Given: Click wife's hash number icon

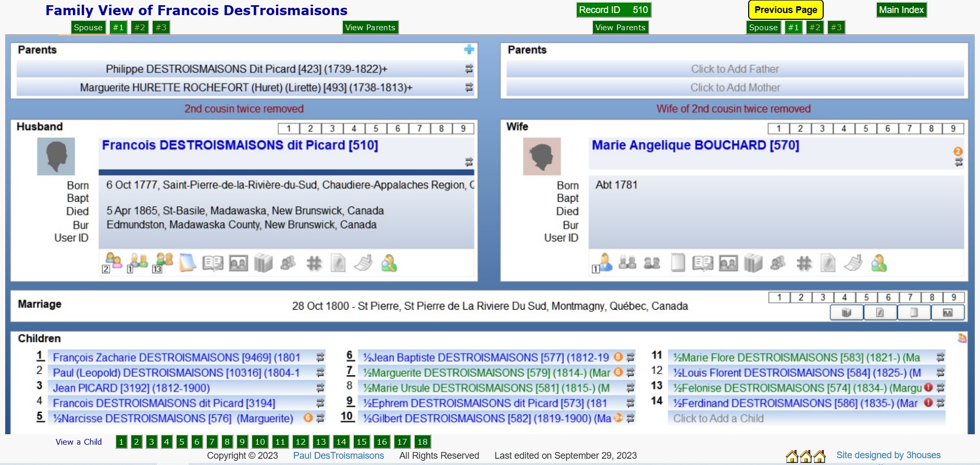Looking at the screenshot, I should 803,263.
